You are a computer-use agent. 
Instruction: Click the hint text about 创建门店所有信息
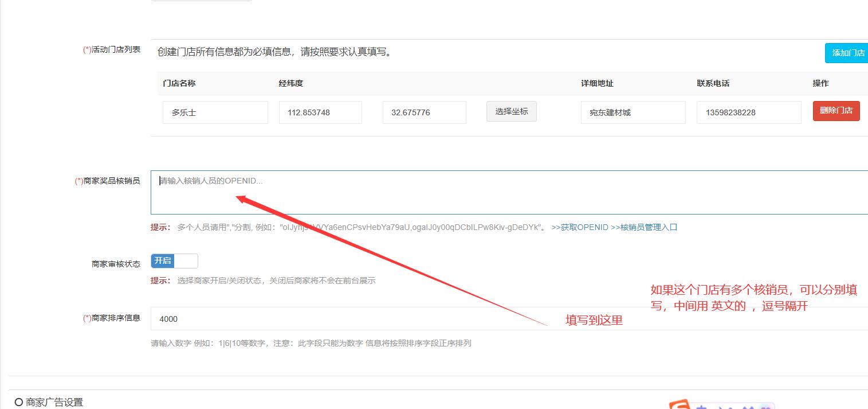click(x=275, y=52)
